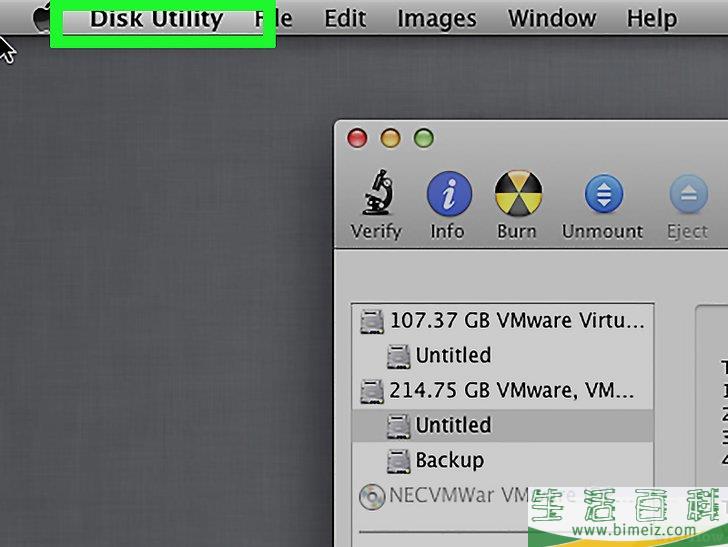The image size is (728, 547).
Task: Select the 107.37 GB VMware Virtual disk
Action: [503, 321]
